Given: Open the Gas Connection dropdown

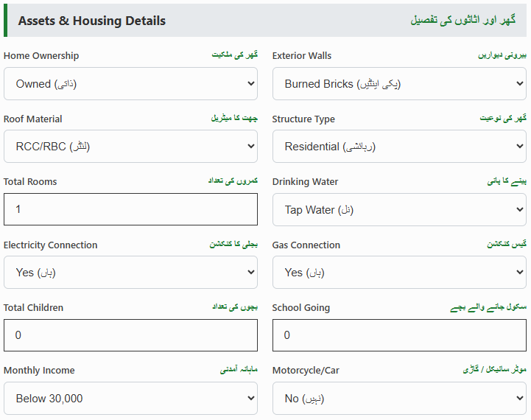Looking at the screenshot, I should 399,273.
